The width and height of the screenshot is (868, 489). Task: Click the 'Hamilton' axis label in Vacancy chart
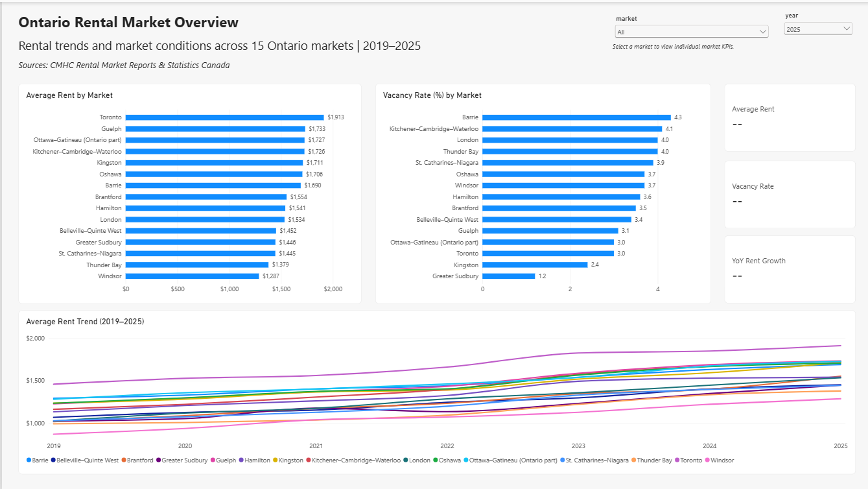[465, 197]
